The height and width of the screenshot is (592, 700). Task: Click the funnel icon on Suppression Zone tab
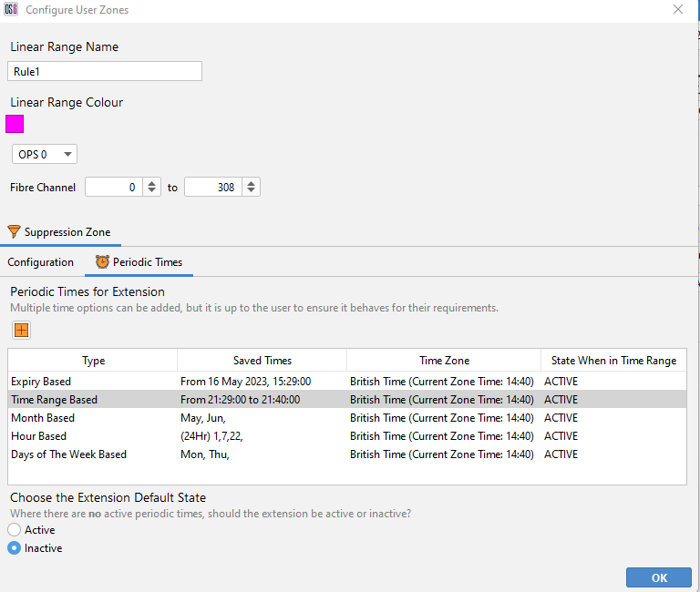point(14,232)
